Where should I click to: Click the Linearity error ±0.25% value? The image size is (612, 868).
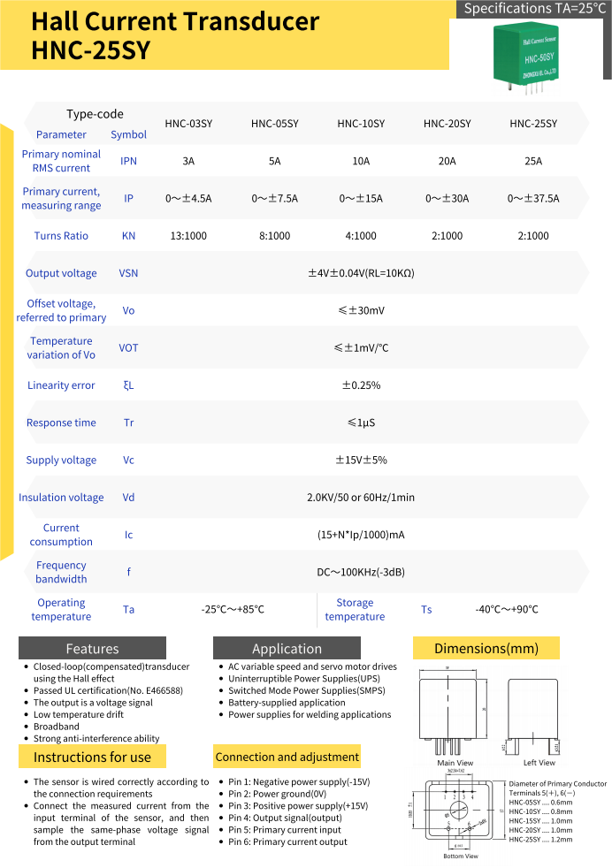pyautogui.click(x=361, y=385)
